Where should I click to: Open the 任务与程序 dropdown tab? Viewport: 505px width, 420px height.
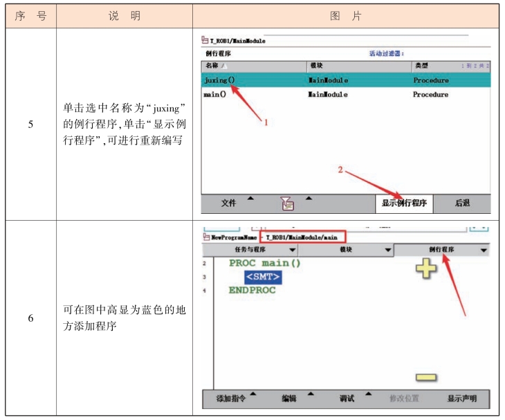coord(250,250)
